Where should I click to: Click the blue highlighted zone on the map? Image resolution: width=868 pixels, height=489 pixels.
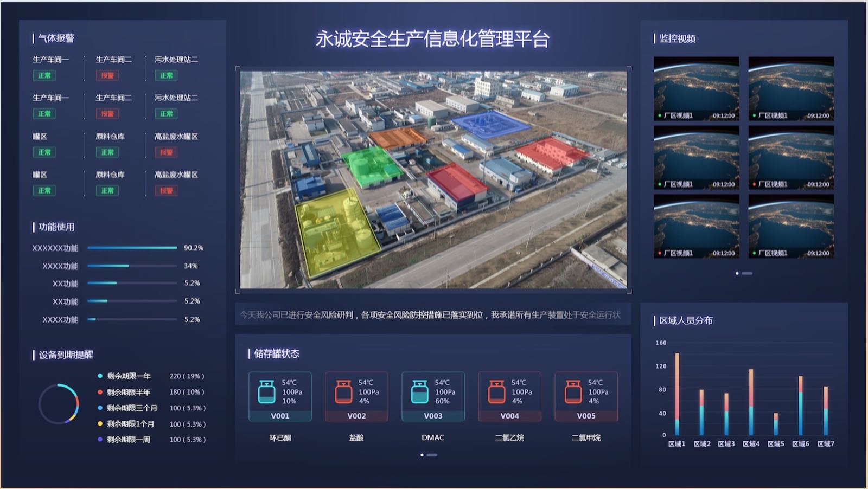pyautogui.click(x=490, y=124)
